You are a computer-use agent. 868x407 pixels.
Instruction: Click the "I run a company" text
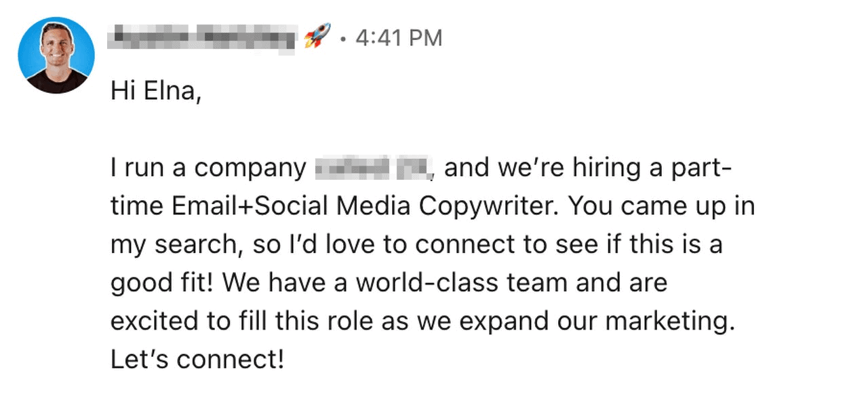point(209,168)
